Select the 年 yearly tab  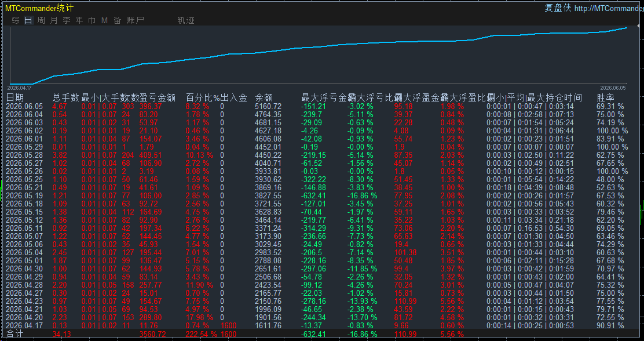tap(79, 20)
